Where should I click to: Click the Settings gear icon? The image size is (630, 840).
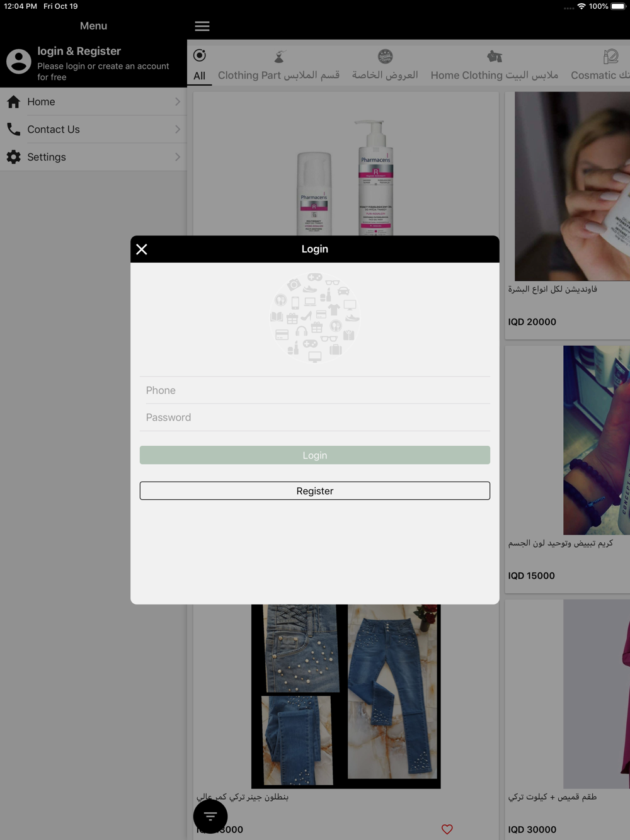[x=13, y=157]
